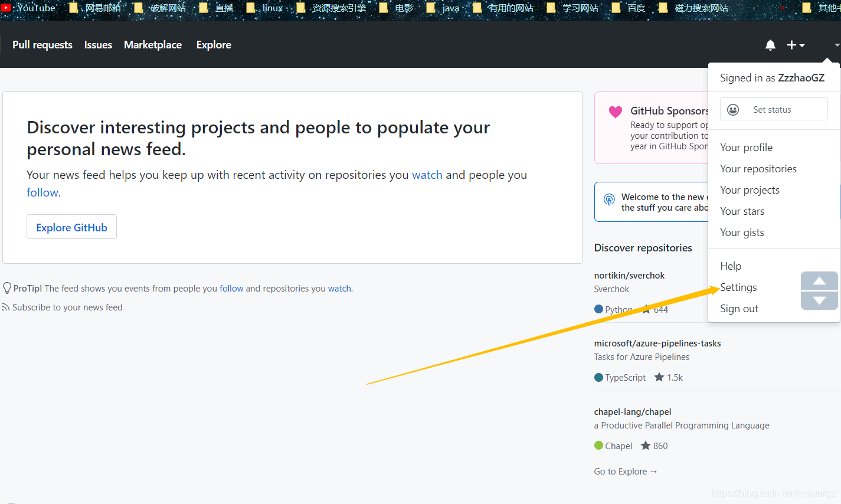
Task: Click the smiley icon in Set status
Action: point(733,110)
